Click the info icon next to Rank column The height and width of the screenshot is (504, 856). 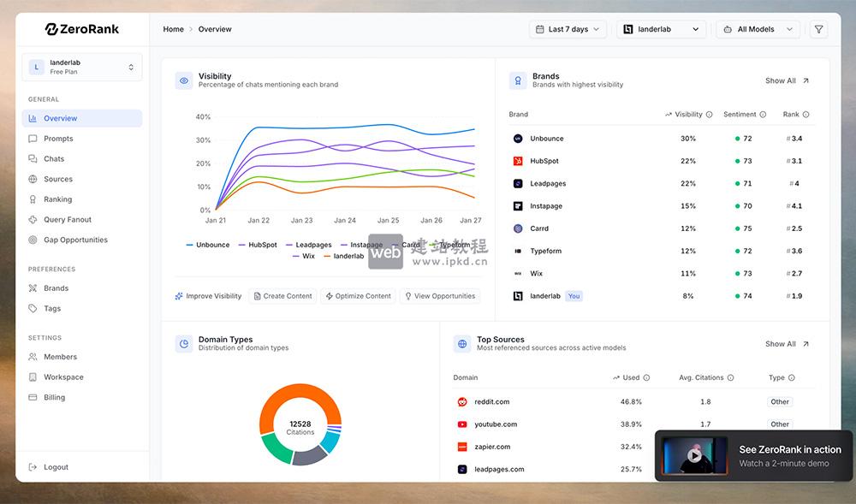[x=805, y=115]
